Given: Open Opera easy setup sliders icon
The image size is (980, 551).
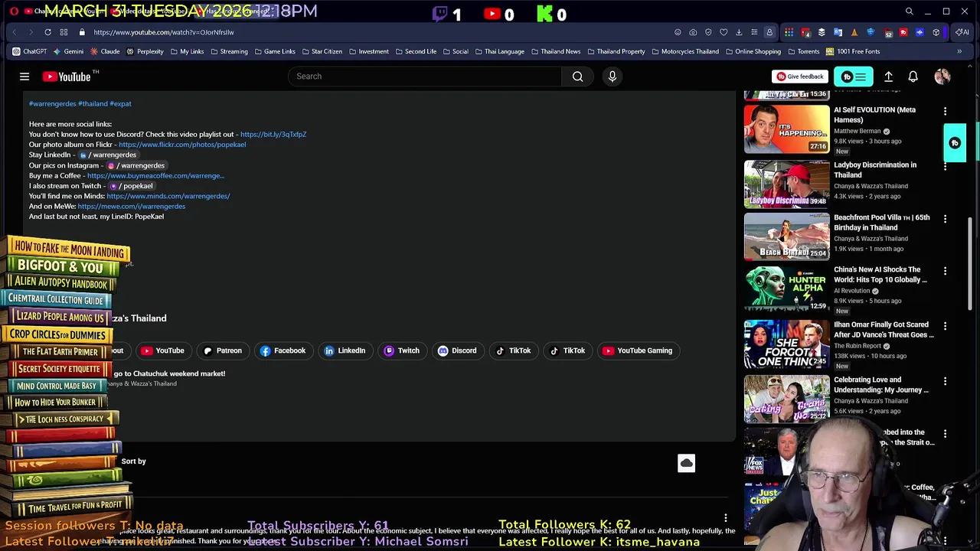Looking at the screenshot, I should click(754, 32).
